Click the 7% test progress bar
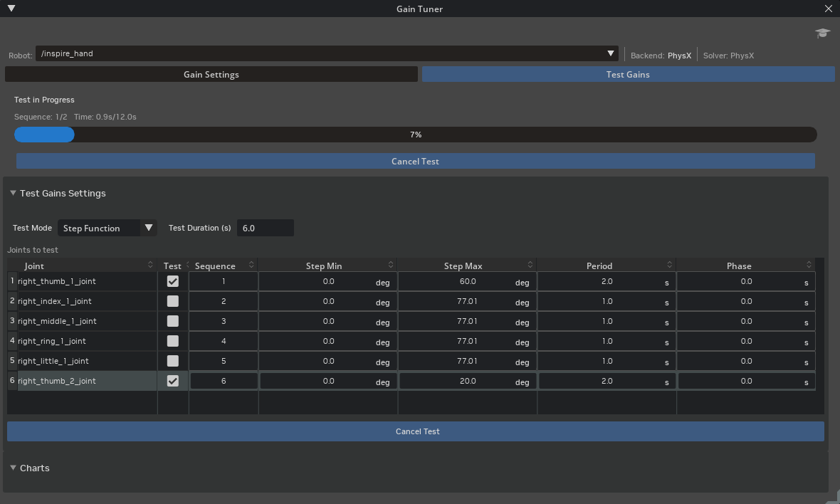The image size is (840, 504). (x=415, y=135)
